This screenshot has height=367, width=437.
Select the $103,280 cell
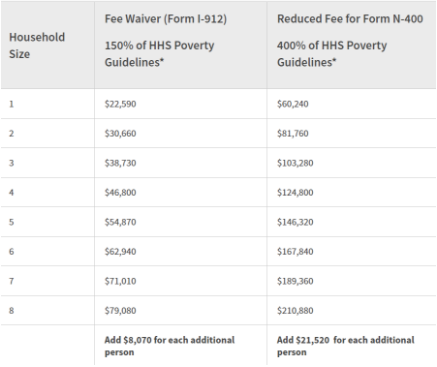(295, 163)
